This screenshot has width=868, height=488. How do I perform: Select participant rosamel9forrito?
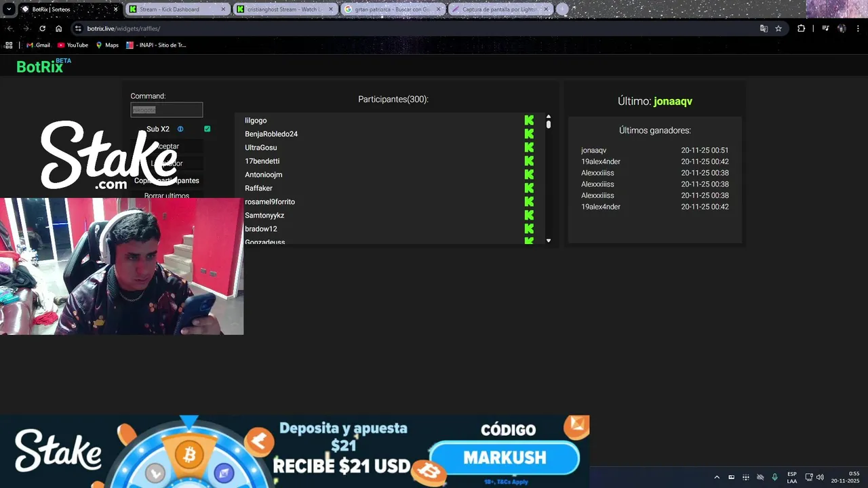270,202
